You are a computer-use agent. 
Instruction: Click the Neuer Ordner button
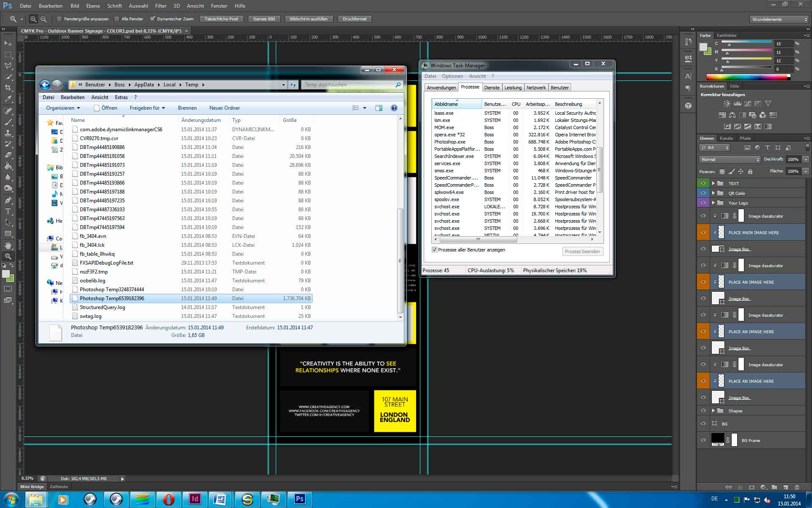[x=224, y=108]
